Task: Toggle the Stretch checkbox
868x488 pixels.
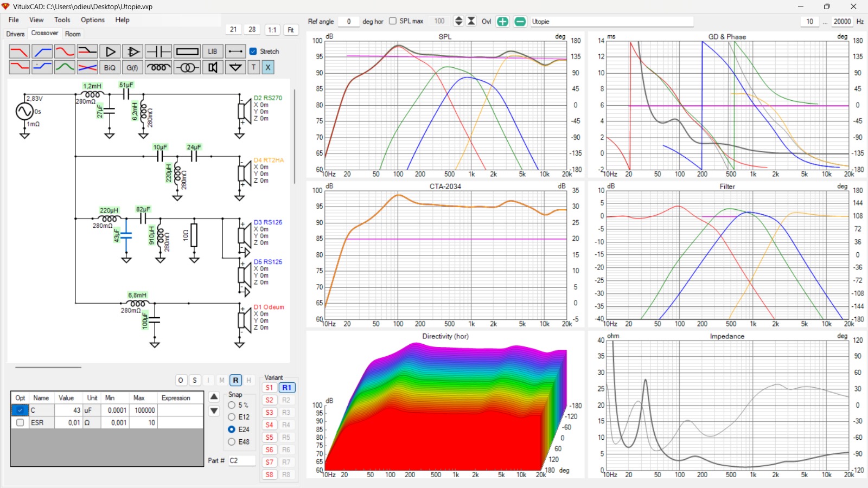Action: pos(253,52)
